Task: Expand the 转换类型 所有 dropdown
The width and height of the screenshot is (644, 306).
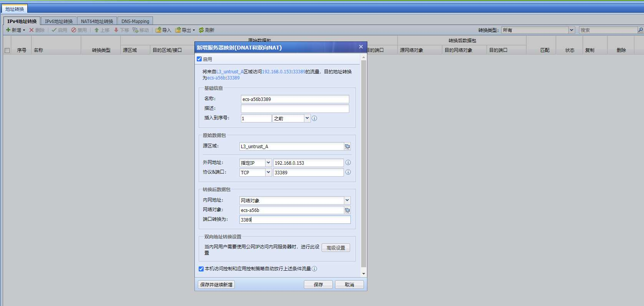Action: 571,30
